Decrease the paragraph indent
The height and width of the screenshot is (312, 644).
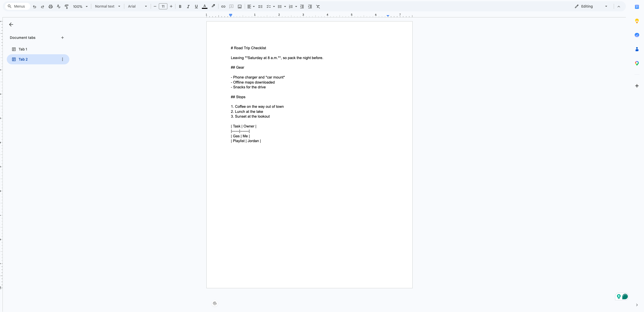coord(302,7)
